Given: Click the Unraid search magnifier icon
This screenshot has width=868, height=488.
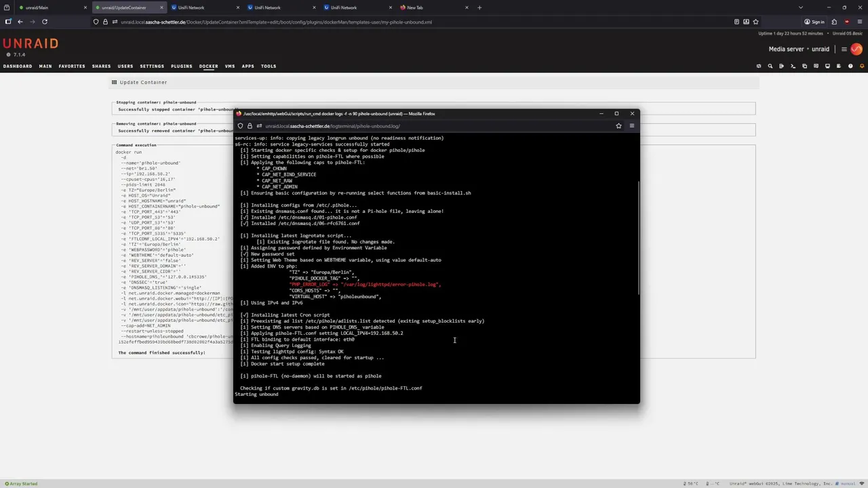Looking at the screenshot, I should [x=770, y=66].
